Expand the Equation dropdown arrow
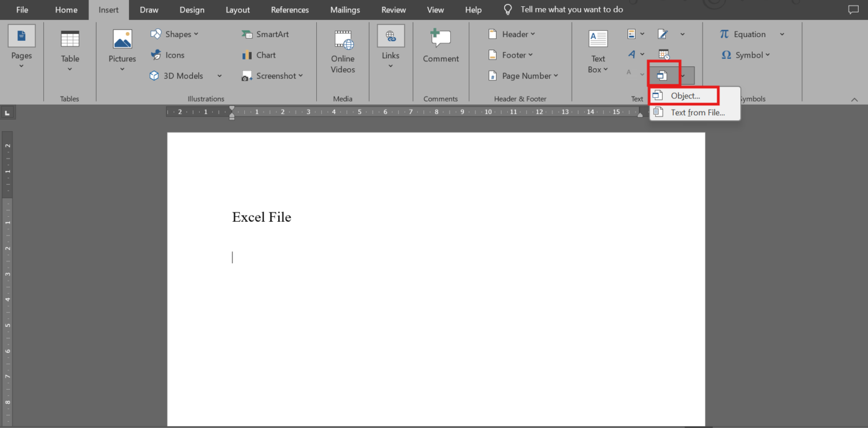The height and width of the screenshot is (428, 868). pos(782,34)
